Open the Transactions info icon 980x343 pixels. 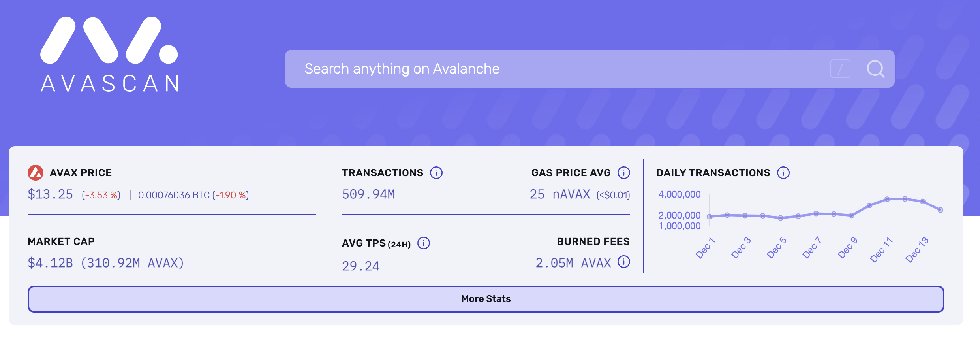coord(436,173)
